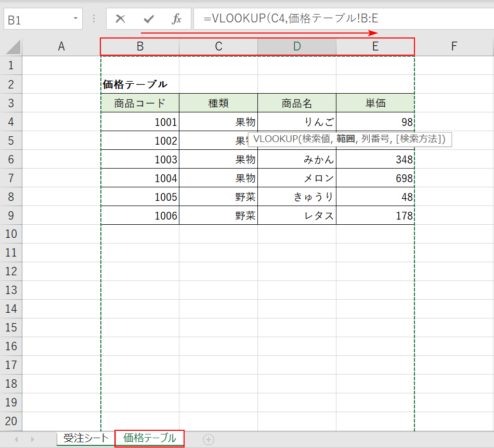Confirm formula with the checkmark icon

pos(148,19)
